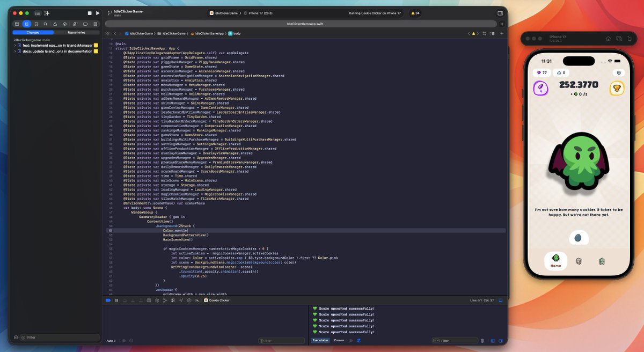644x352 pixels.
Task: Toggle the navigator sidebar list icon
Action: [x=38, y=13]
